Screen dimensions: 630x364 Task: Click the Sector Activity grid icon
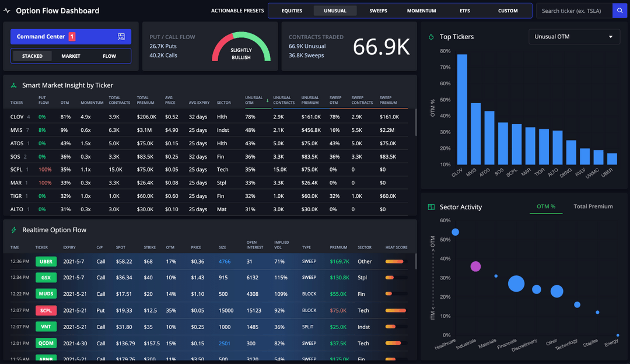coord(431,207)
